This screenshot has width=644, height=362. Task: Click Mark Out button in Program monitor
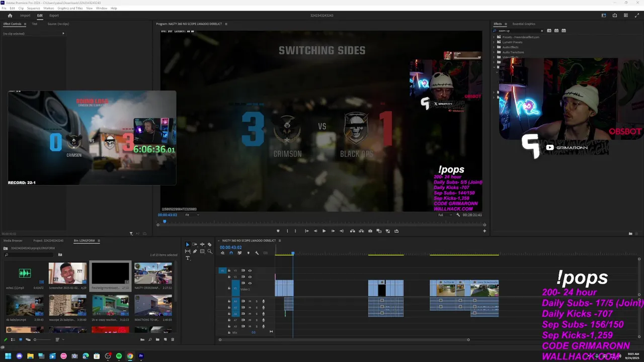295,231
